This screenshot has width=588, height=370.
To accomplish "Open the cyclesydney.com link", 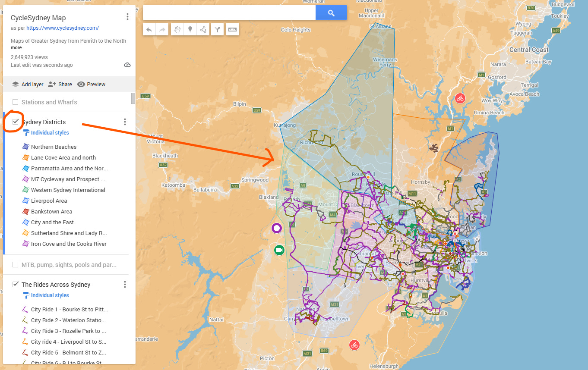I will (63, 28).
